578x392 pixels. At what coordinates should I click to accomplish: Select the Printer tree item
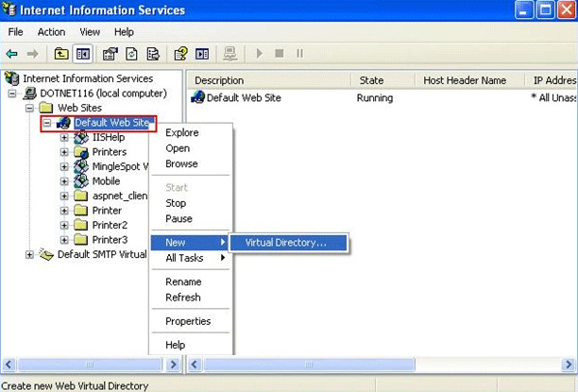coord(107,211)
